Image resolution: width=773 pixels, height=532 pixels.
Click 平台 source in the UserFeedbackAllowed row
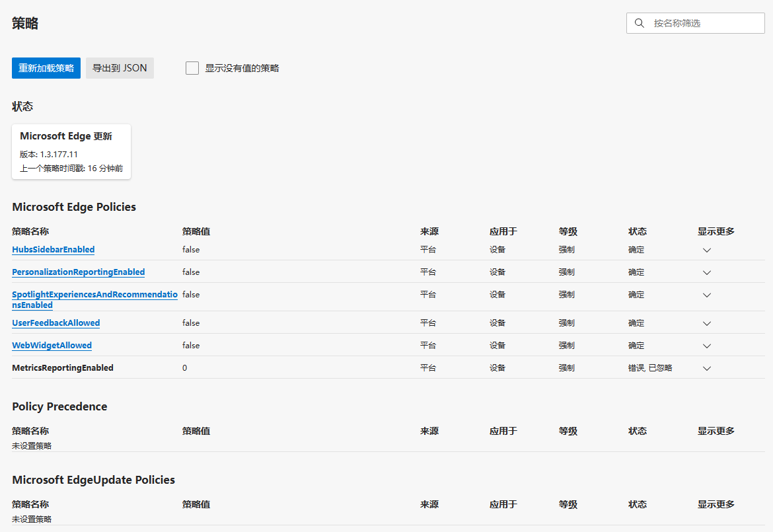(x=428, y=323)
